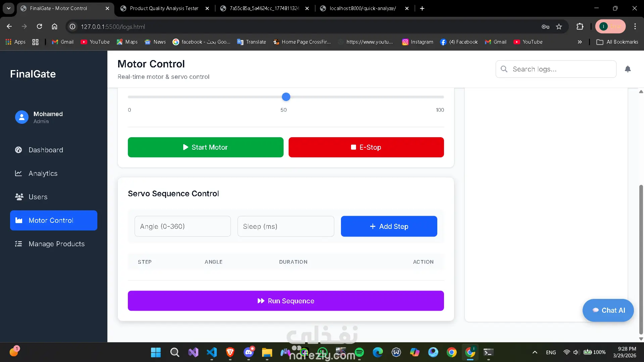The width and height of the screenshot is (644, 362).
Task: Switch to the Product Quality Analysis Tester tab
Action: [164, 8]
